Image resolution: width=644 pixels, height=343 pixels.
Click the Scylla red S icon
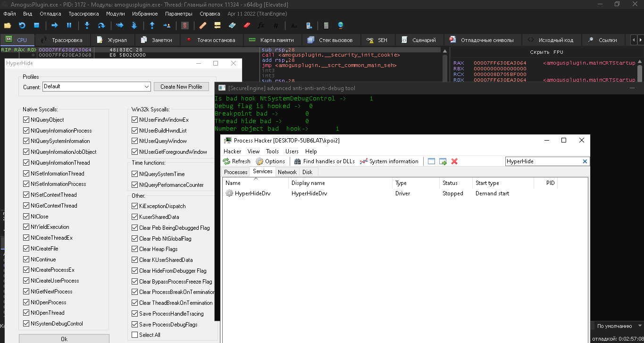(185, 25)
